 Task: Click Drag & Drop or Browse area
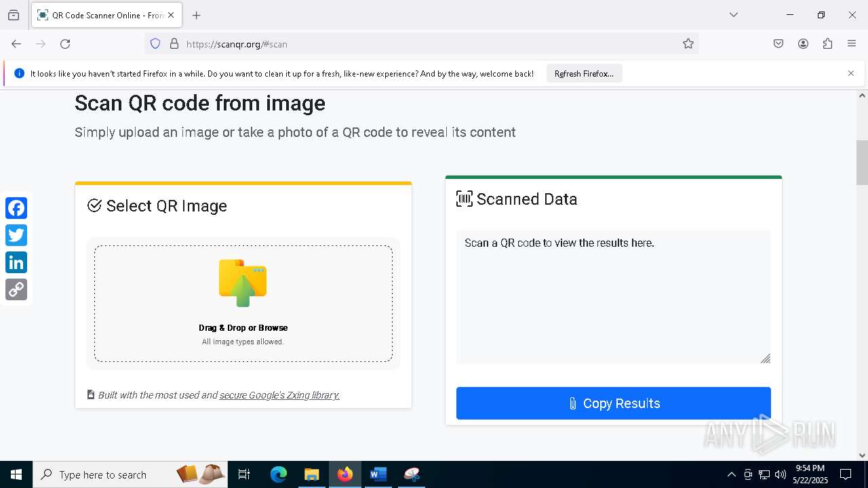(243, 304)
